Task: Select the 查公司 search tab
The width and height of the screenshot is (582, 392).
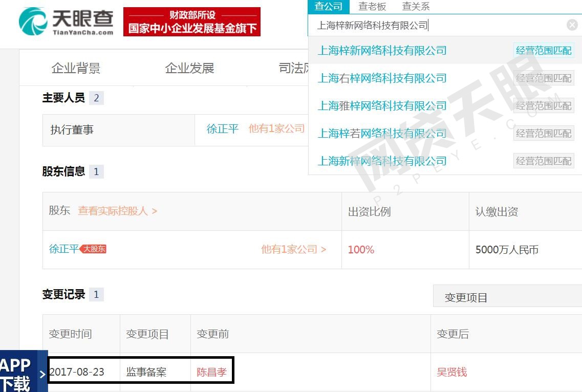Action: pos(329,6)
